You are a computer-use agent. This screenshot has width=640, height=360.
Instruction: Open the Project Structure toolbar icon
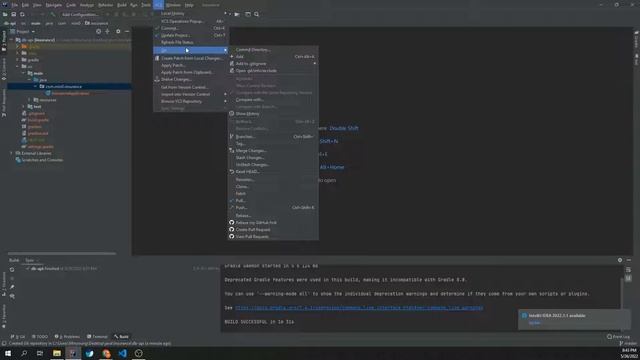248,14
